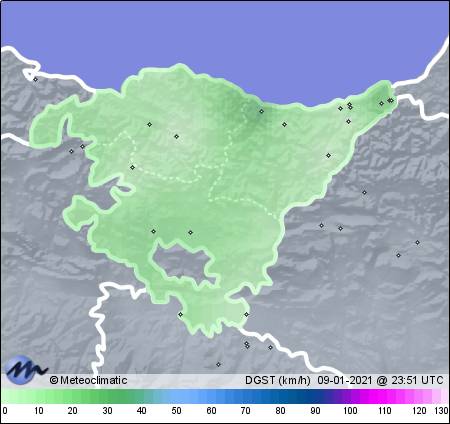Viewport: 450px width, 424px height.
Task: Click the station marker in the darkest green coastal area
Action: [262, 111]
